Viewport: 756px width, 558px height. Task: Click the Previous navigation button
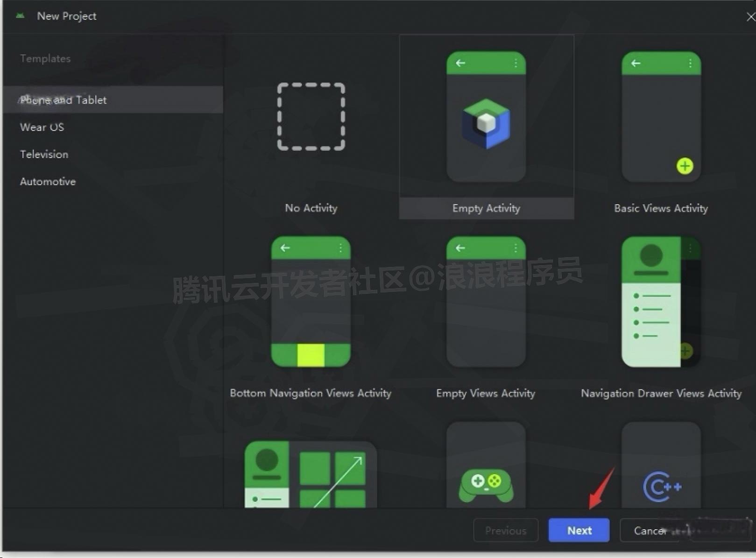pos(505,530)
